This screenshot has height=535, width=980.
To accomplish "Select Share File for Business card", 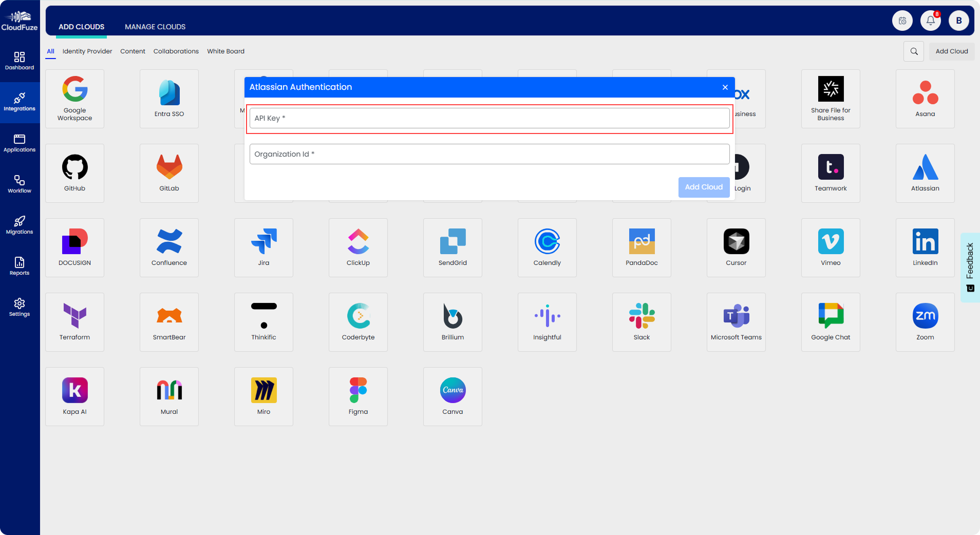I will 831,99.
